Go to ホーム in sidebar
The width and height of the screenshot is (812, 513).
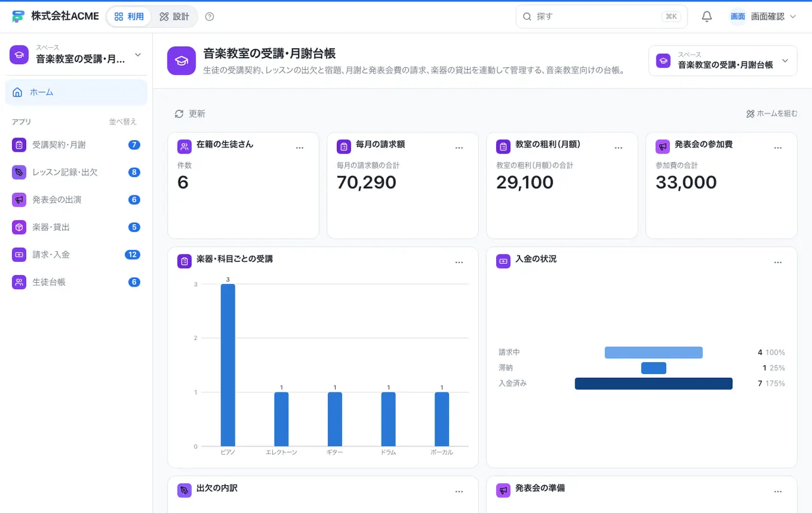pos(76,92)
